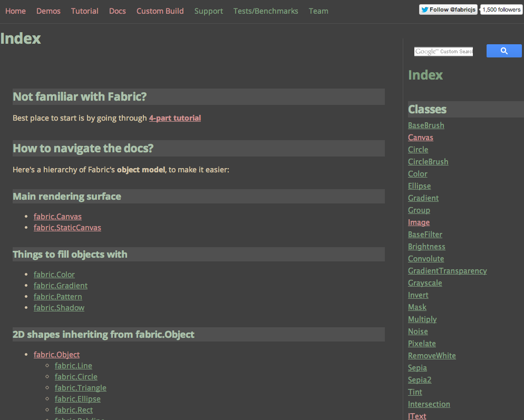The width and height of the screenshot is (524, 420).
Task: Select Sepia2 in the Classes sidebar
Action: (420, 380)
